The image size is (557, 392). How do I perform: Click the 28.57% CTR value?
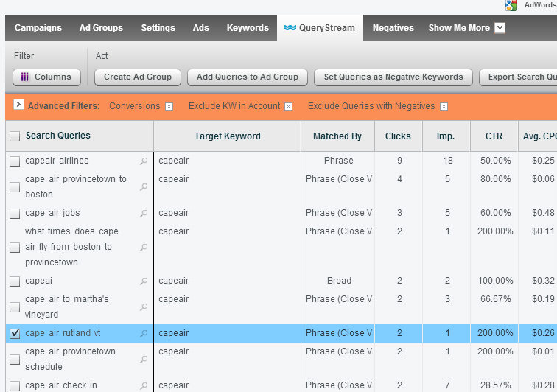[496, 385]
